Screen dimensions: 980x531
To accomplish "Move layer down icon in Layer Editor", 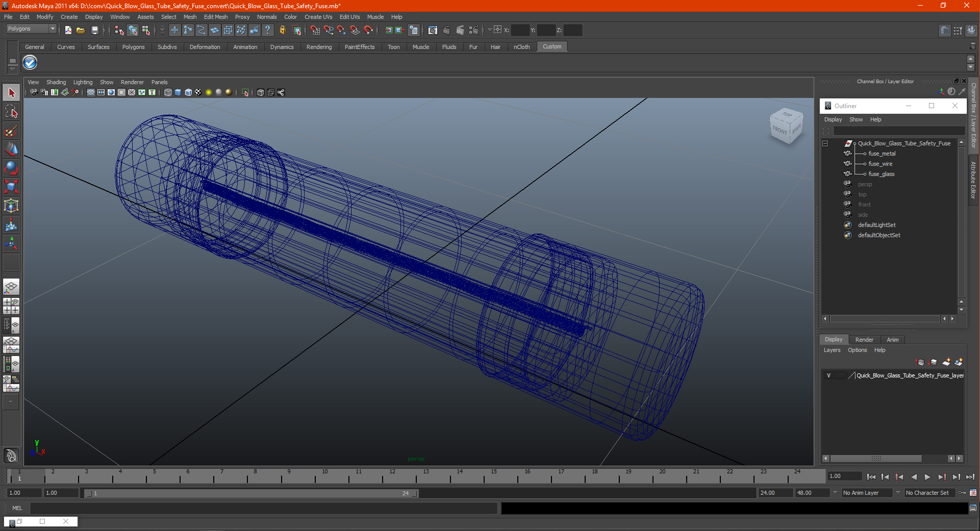I will tap(933, 362).
